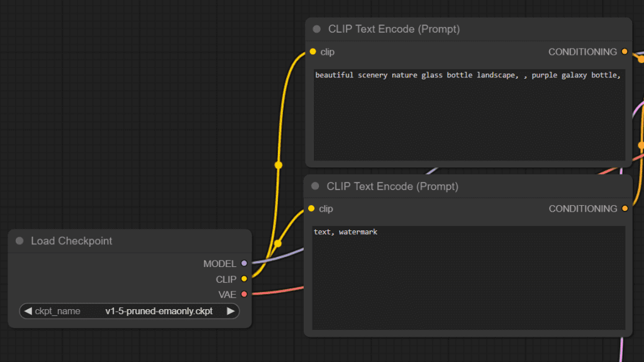Click the MODEL output port on Load Checkpoint

pos(244,264)
